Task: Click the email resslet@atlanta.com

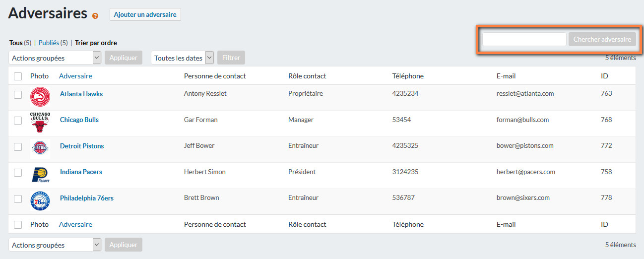Action: [x=525, y=93]
